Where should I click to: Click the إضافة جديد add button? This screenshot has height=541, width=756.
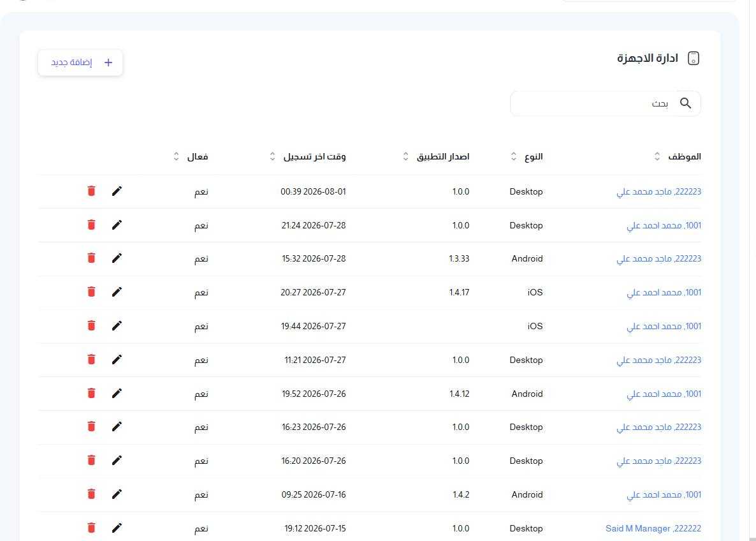tap(80, 63)
